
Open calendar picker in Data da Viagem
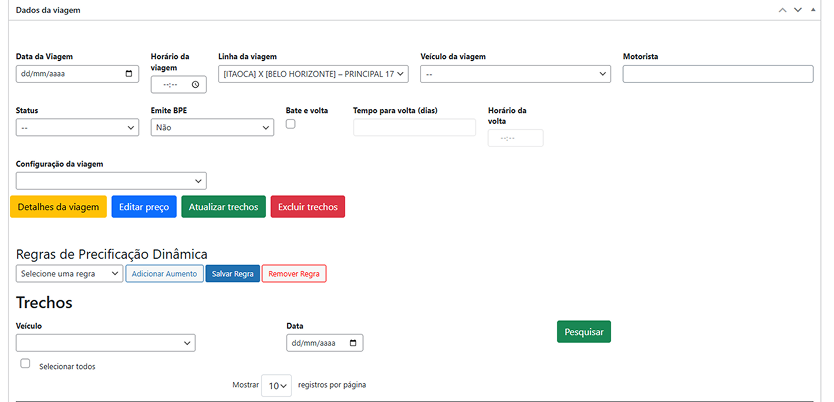click(x=130, y=74)
